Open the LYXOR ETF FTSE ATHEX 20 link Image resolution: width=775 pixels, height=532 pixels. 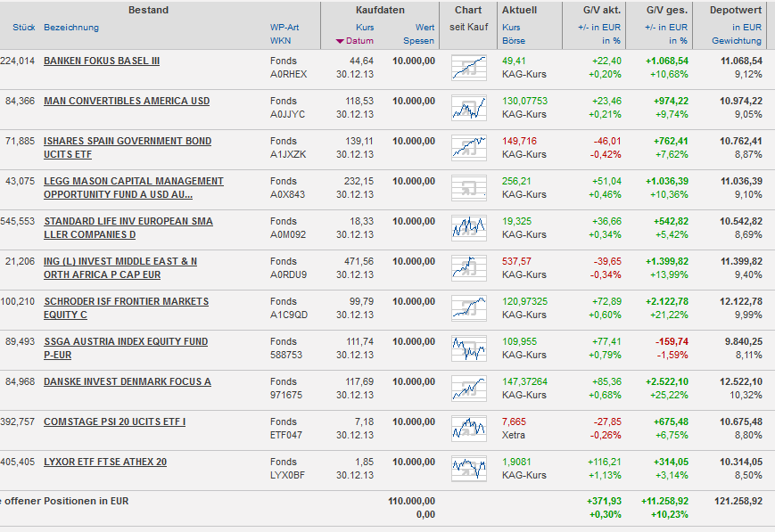[105, 462]
